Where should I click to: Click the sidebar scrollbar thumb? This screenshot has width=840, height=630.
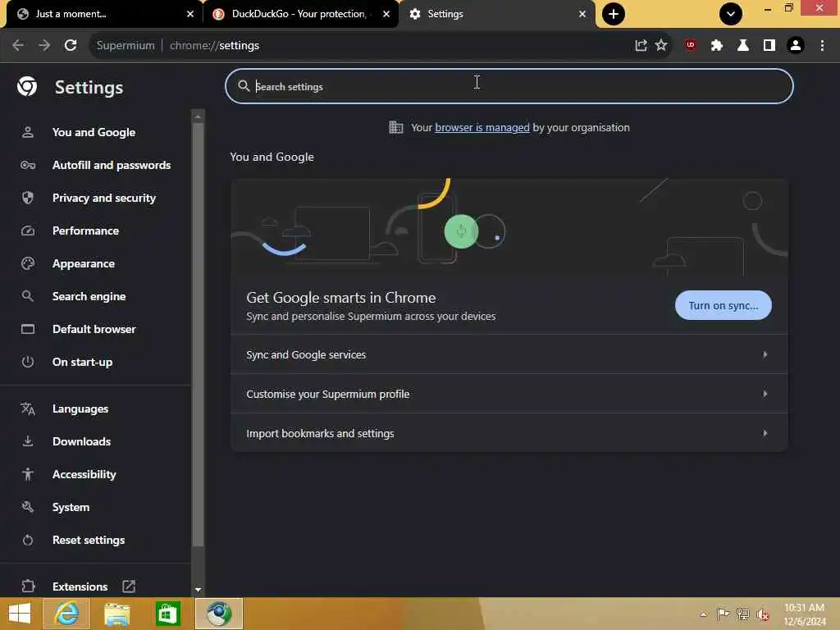(199, 335)
